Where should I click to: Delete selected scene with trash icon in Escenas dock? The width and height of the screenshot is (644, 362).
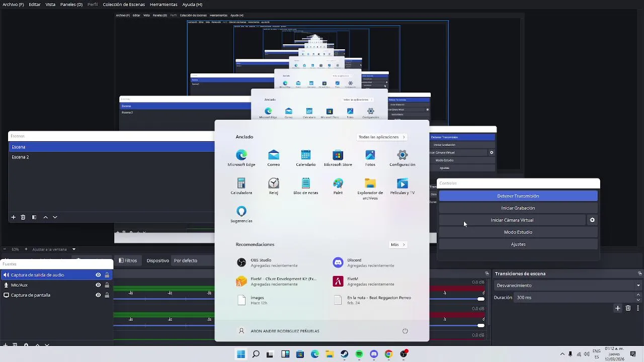[x=23, y=217]
